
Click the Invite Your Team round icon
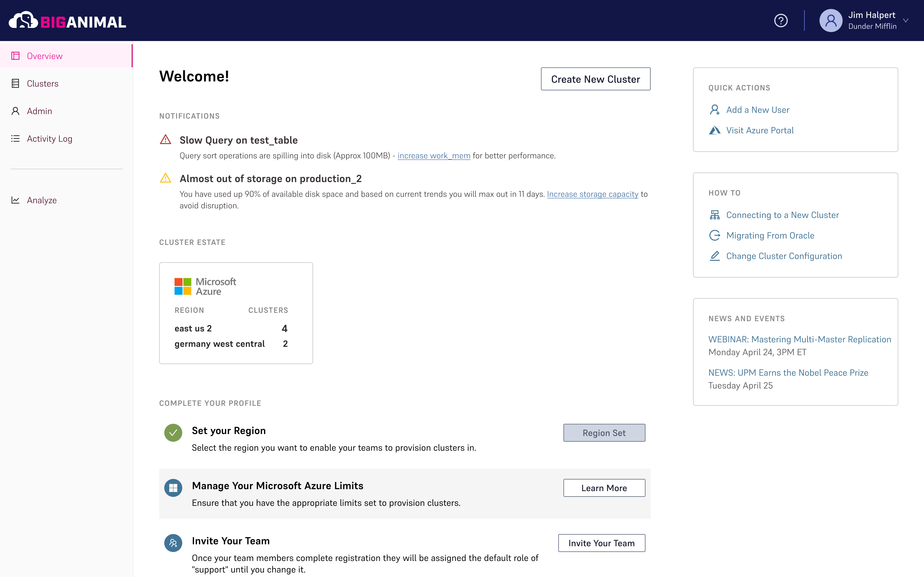tap(173, 543)
